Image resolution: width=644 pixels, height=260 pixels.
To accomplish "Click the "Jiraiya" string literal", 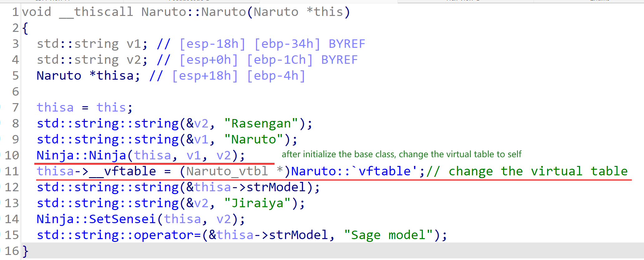I will [257, 203].
